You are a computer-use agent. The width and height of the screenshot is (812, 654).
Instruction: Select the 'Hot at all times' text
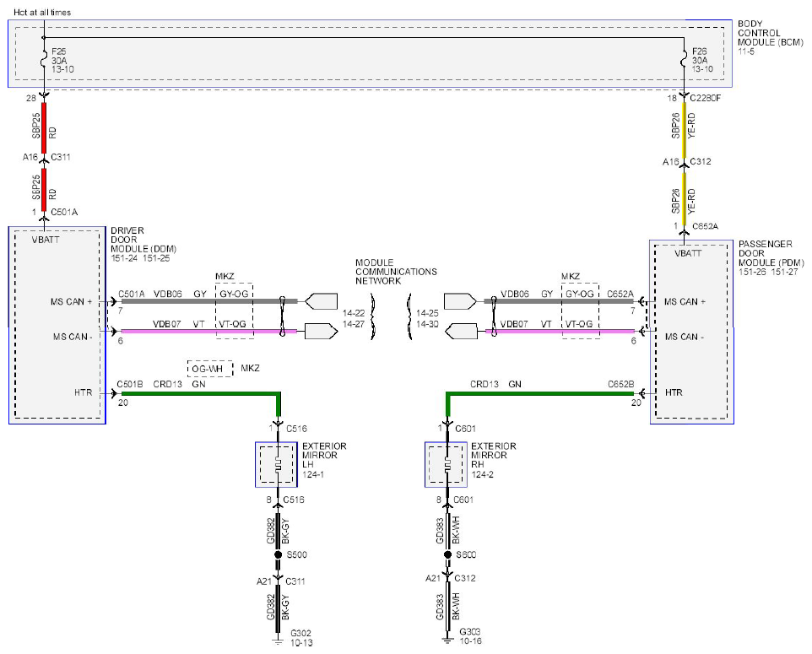click(x=42, y=12)
